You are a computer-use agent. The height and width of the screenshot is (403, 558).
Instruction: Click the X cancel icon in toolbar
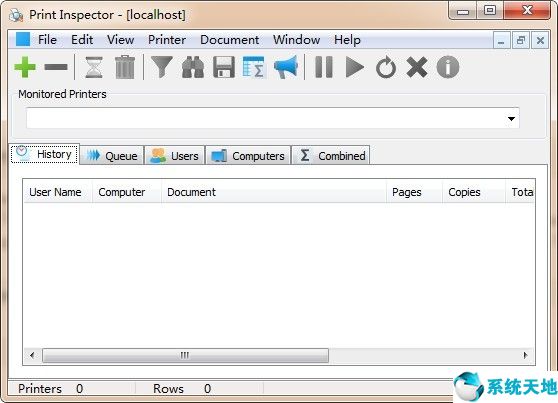tap(417, 67)
